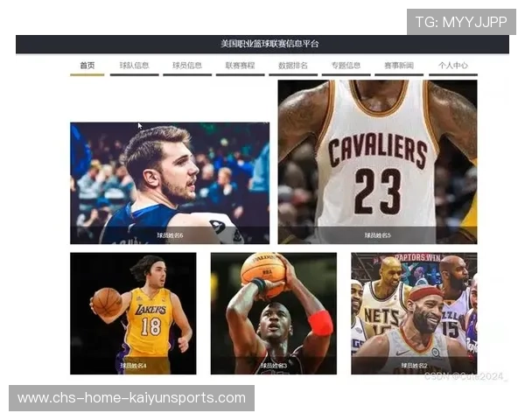Viewport: 525px width, 420px height.
Task: Click the 球员姓名5 caption label
Action: pyautogui.click(x=377, y=235)
